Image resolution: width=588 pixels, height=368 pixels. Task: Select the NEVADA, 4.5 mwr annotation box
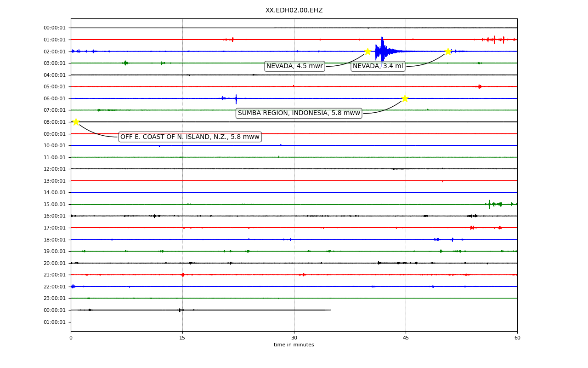coord(294,66)
